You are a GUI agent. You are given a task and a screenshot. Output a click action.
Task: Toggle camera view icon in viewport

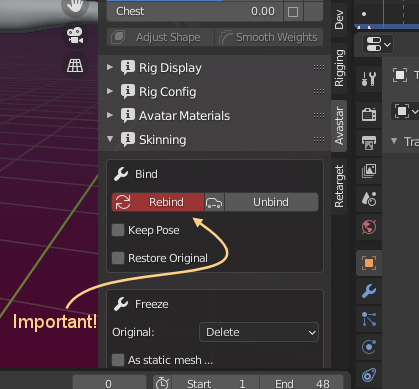(75, 36)
